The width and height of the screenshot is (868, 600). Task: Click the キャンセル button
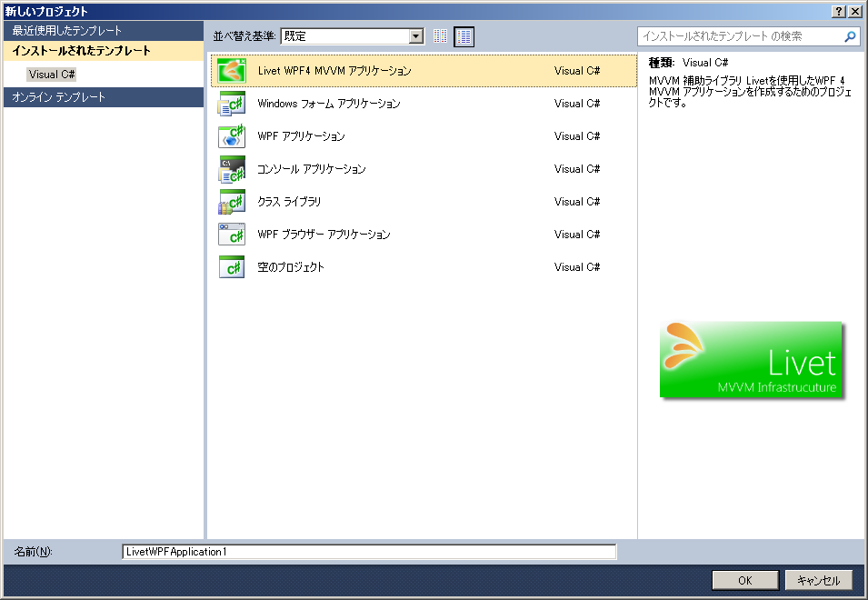coord(819,580)
